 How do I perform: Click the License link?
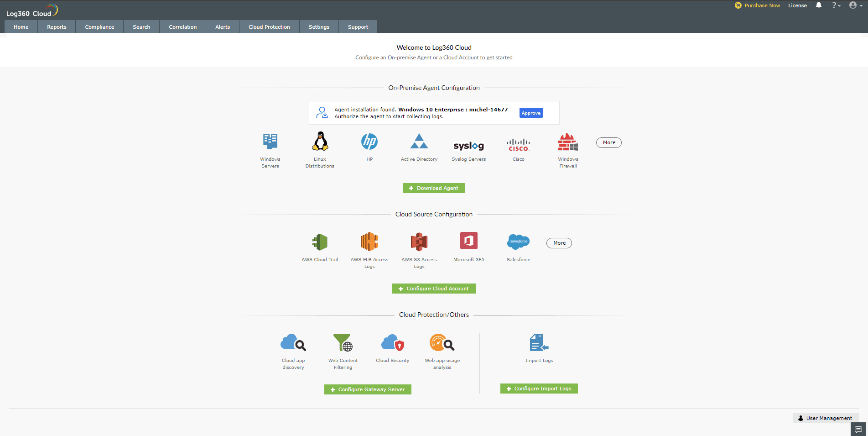coord(797,5)
